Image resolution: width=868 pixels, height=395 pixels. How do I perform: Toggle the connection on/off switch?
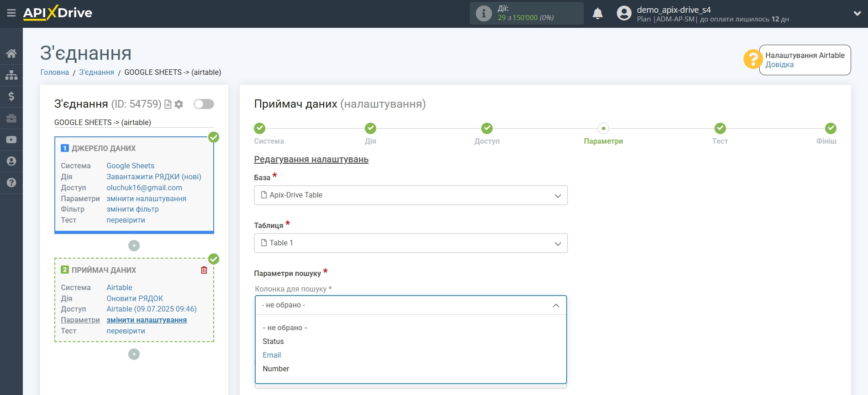(204, 104)
